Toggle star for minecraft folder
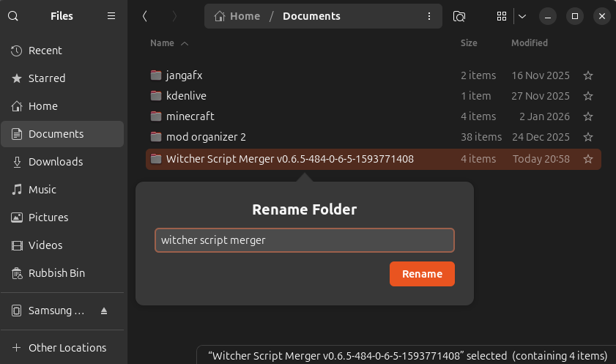The width and height of the screenshot is (616, 364). (587, 116)
